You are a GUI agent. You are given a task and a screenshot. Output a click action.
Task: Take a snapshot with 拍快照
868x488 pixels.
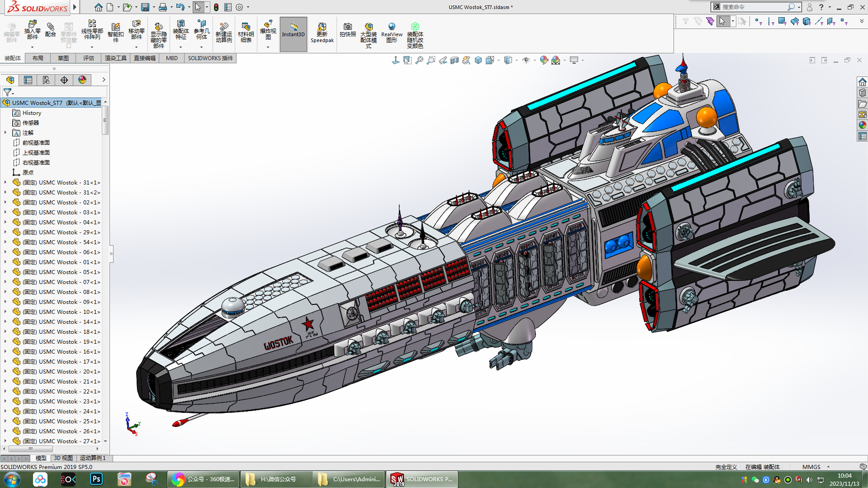click(x=347, y=30)
